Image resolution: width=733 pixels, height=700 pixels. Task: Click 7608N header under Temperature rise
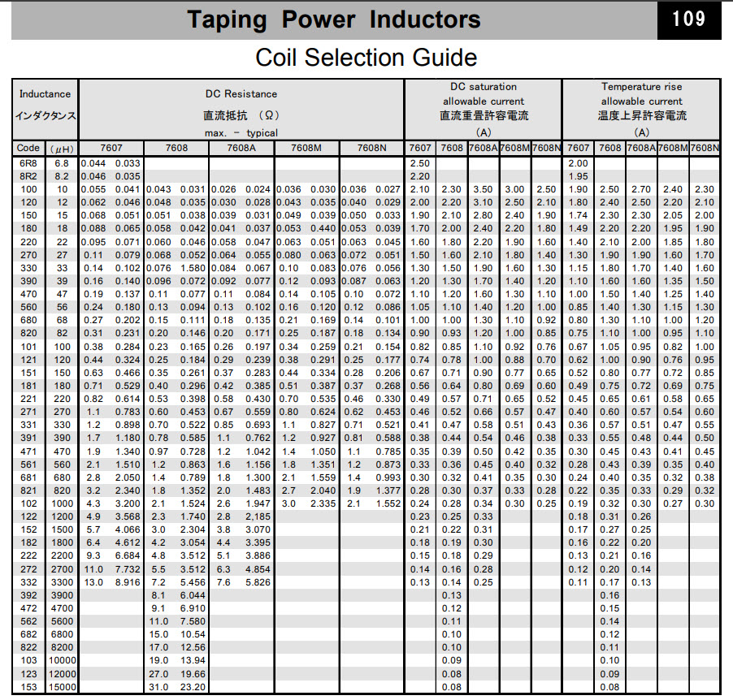(x=705, y=149)
